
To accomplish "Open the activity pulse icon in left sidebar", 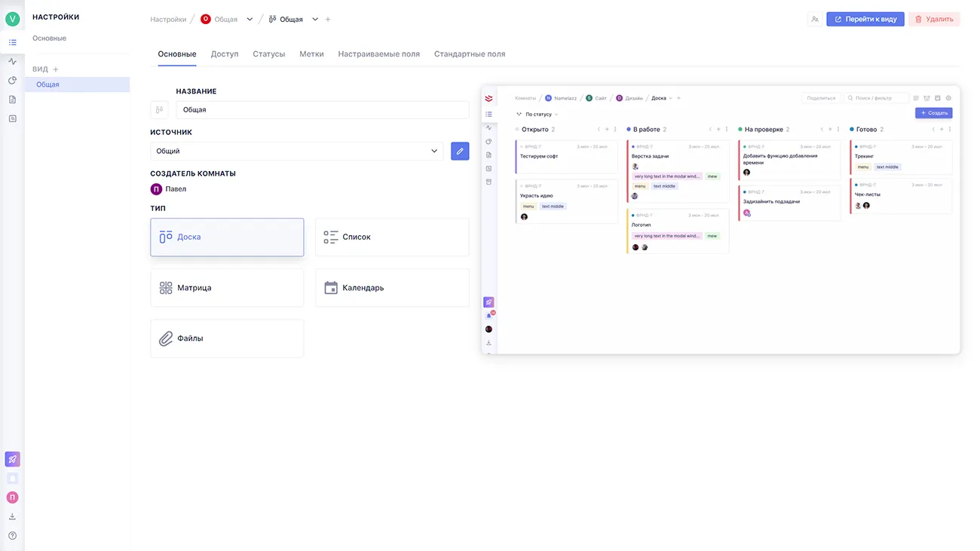I will pyautogui.click(x=12, y=61).
